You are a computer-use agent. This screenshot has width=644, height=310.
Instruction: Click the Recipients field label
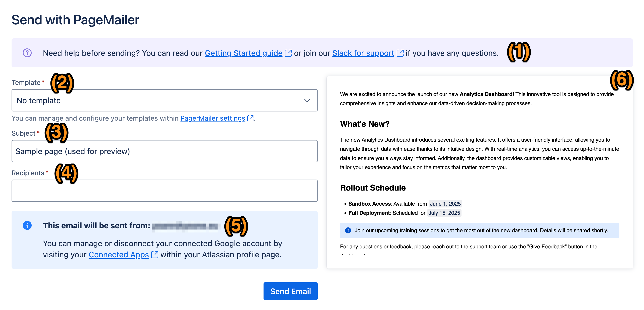click(x=28, y=173)
